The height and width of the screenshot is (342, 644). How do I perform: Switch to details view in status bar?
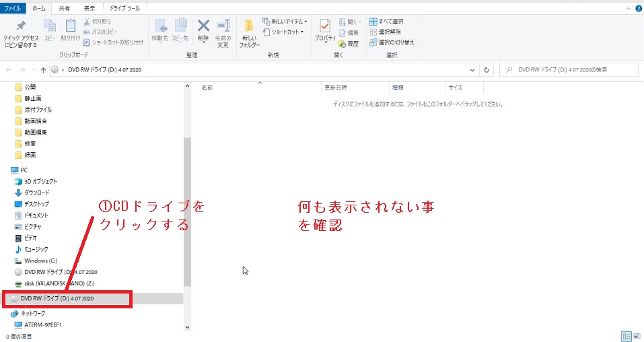coord(627,335)
